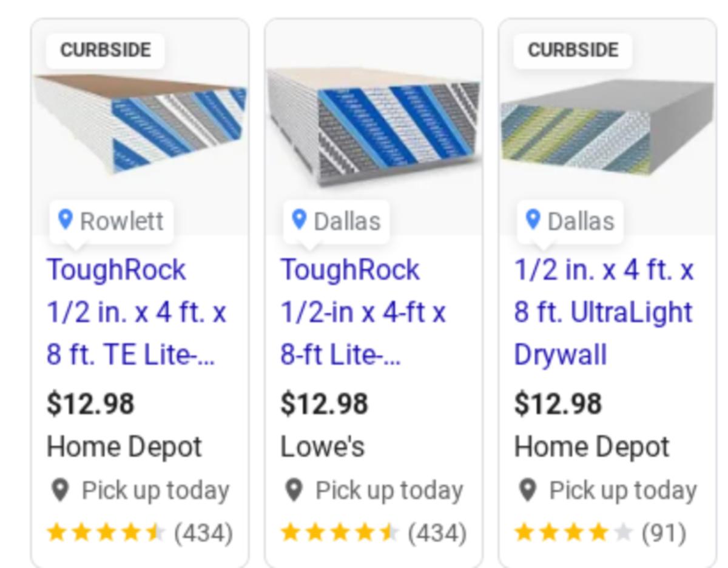Screen dimensions: 728x568
Task: Click star rating on Rowlett ToughRock card
Action: 106,533
